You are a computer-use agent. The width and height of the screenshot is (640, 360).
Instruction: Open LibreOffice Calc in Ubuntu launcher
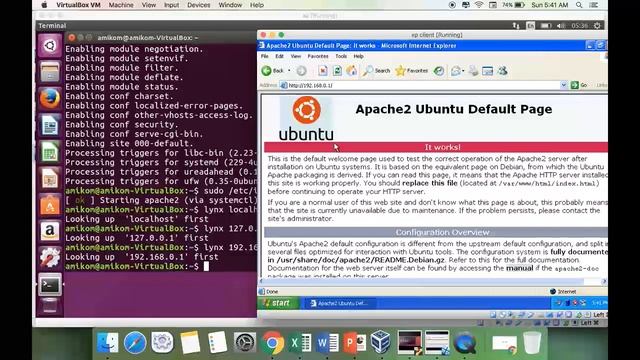pos(50,151)
